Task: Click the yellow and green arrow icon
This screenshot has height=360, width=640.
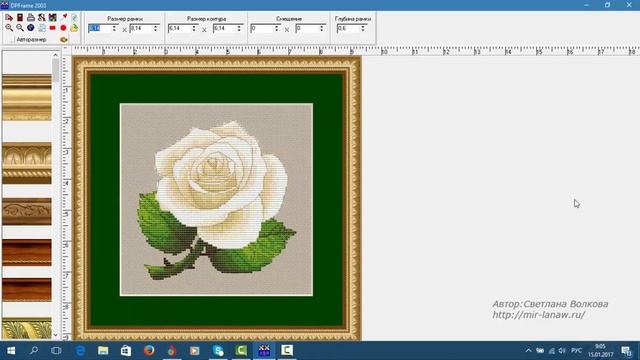Action: pos(74,28)
